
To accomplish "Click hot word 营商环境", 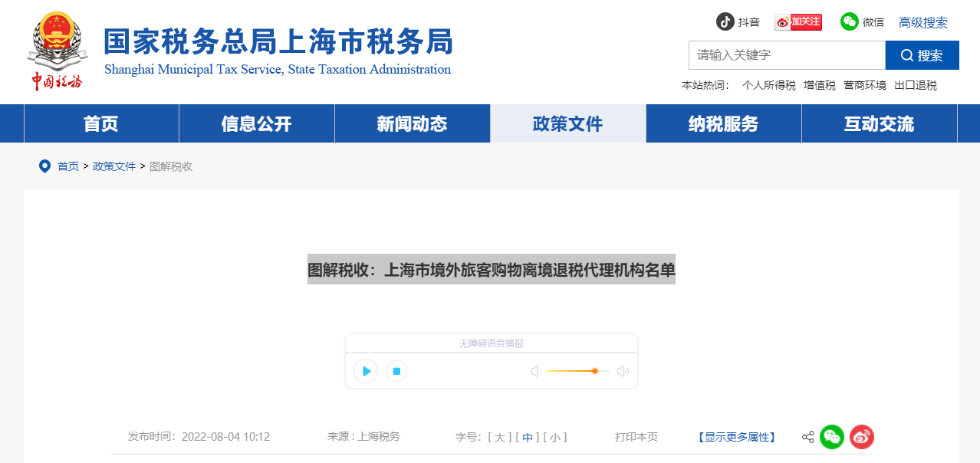I will (865, 85).
